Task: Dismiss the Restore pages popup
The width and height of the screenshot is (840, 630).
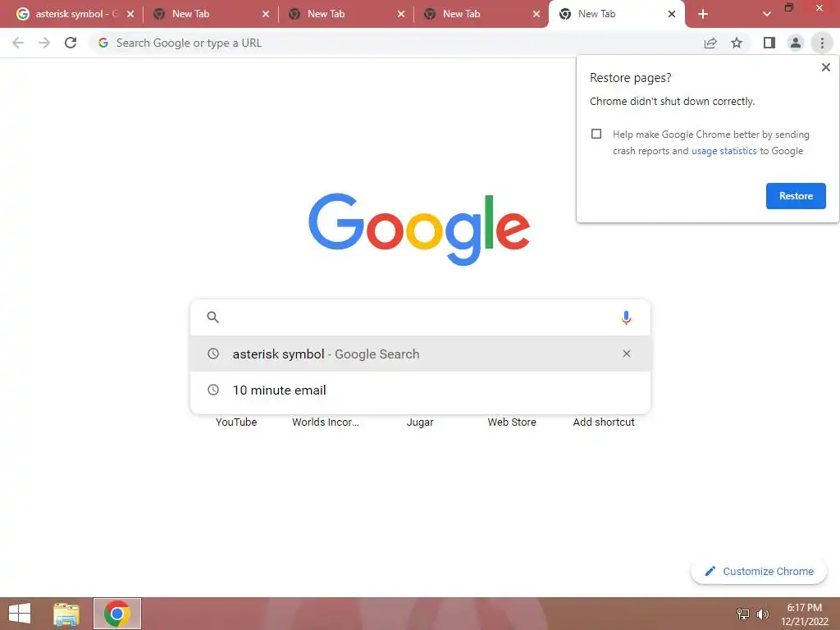Action: pyautogui.click(x=825, y=67)
